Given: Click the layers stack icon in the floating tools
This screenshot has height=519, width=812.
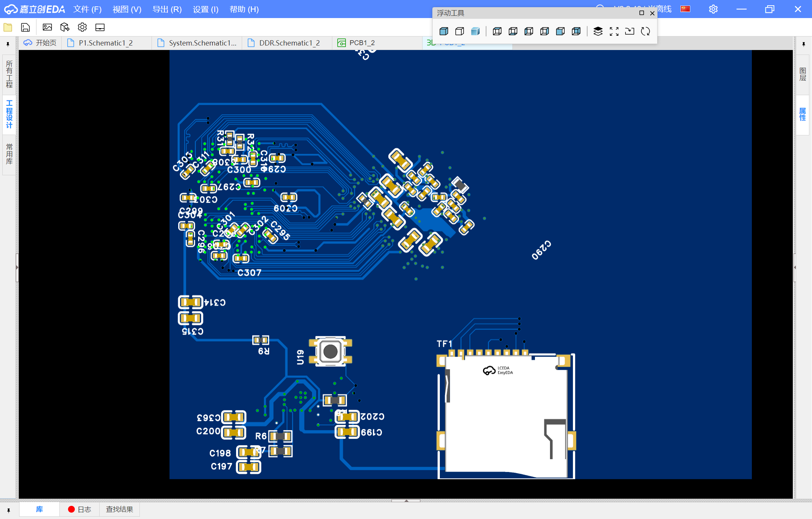Looking at the screenshot, I should [x=598, y=31].
